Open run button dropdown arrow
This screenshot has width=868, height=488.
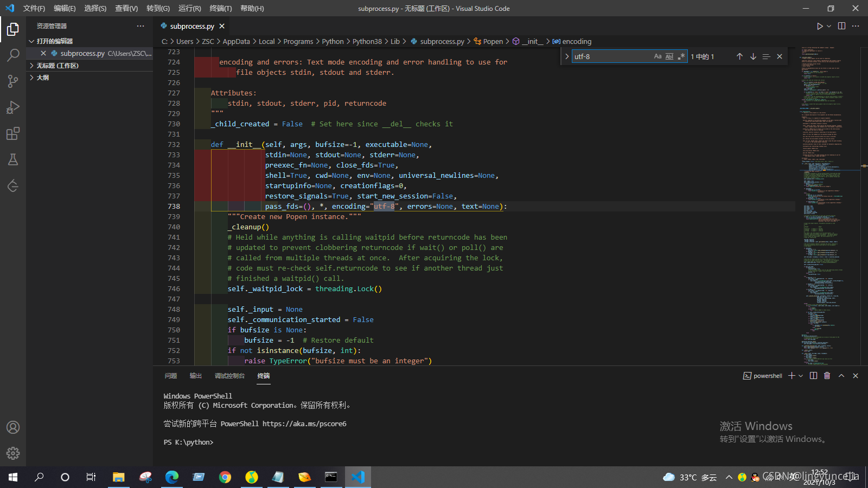829,26
